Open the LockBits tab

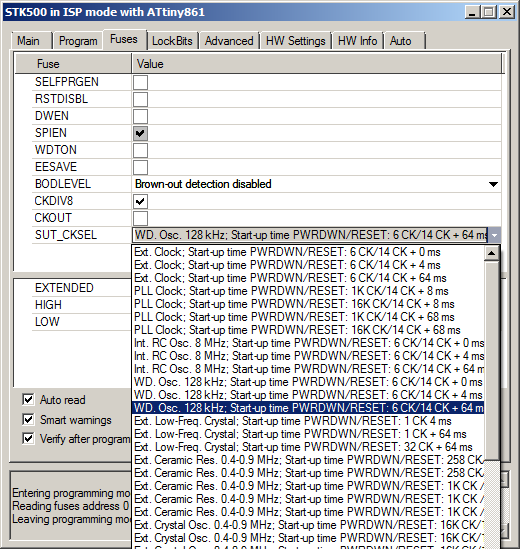(172, 41)
